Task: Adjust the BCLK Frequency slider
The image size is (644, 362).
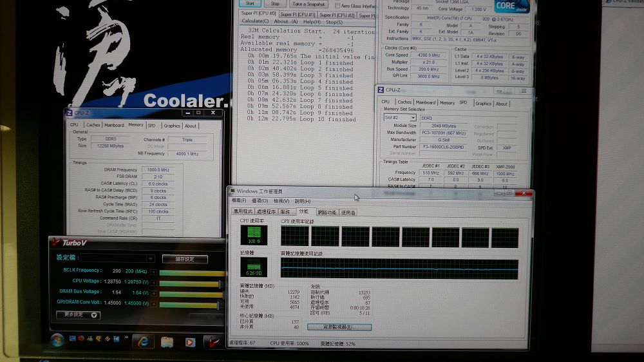Action: pyautogui.click(x=192, y=273)
